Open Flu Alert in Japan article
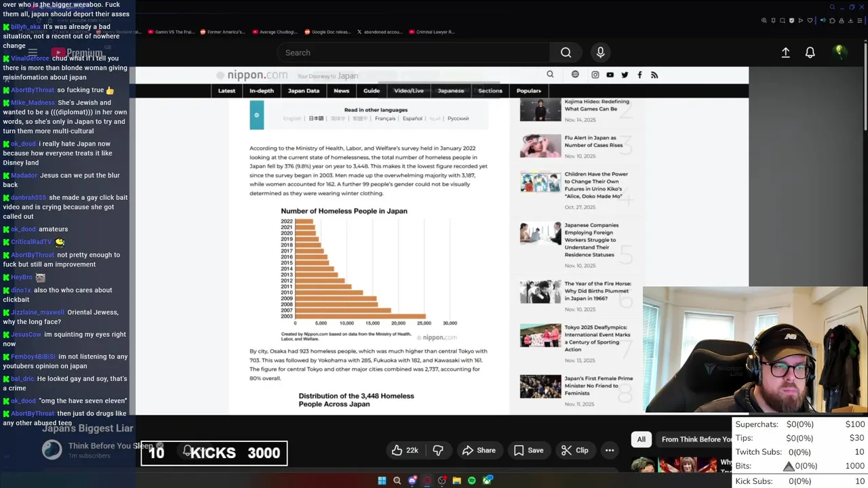The image size is (868, 488). click(x=593, y=141)
